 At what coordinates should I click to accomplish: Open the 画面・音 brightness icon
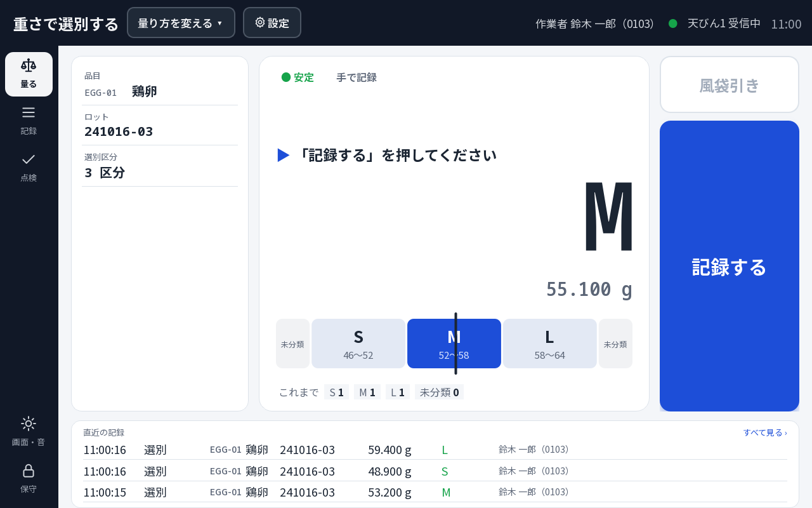pos(29,432)
